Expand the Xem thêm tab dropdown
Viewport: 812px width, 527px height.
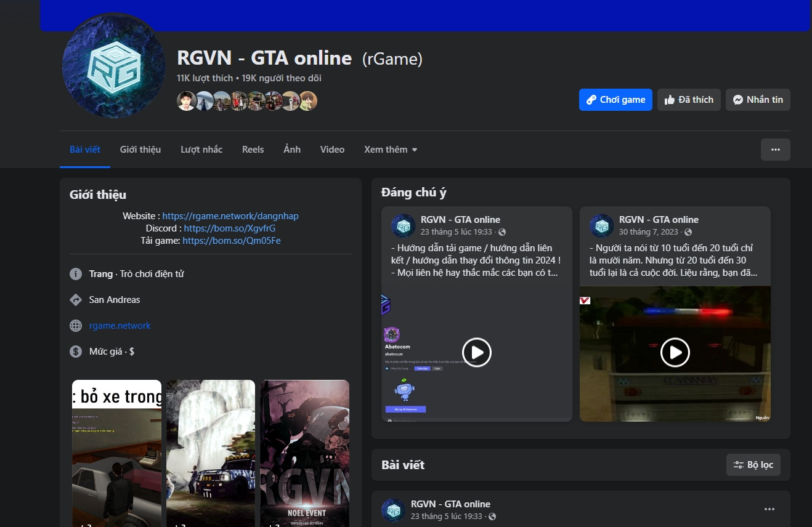point(391,150)
